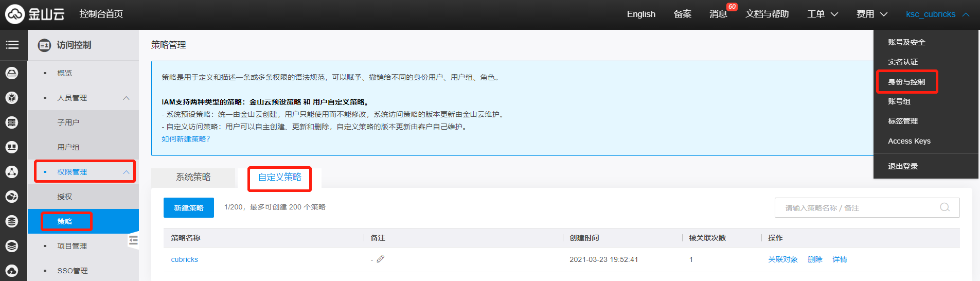The width and height of the screenshot is (980, 281).
Task: Select 账号及安全 from account menu
Action: [906, 42]
